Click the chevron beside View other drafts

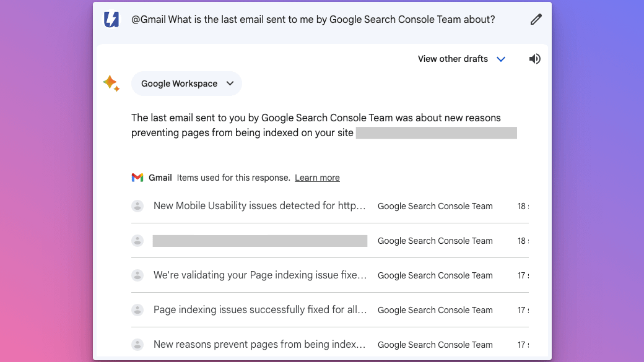(502, 59)
